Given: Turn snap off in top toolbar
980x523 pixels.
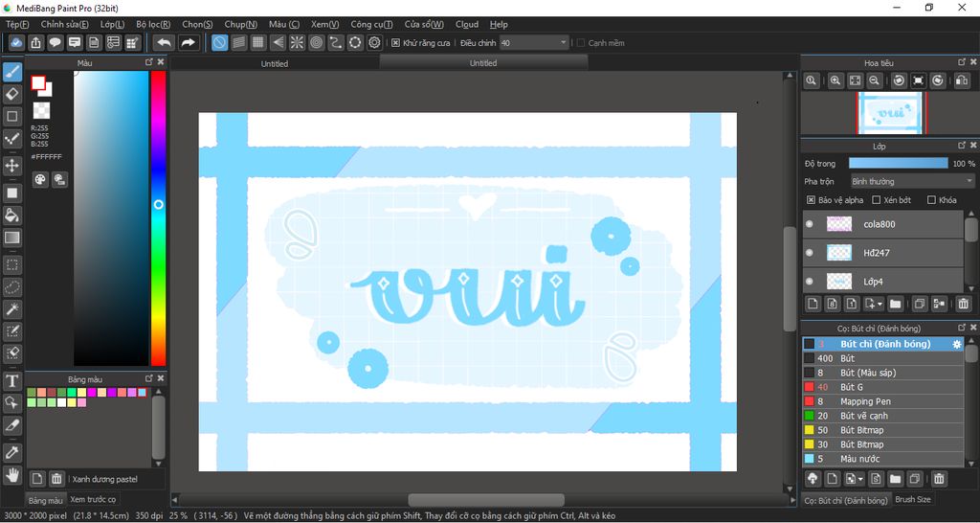Looking at the screenshot, I should [x=219, y=42].
